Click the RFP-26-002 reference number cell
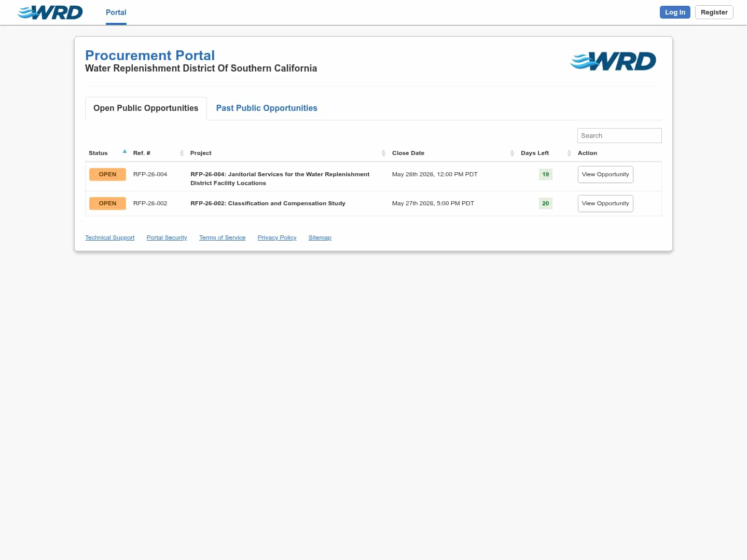 pyautogui.click(x=150, y=204)
